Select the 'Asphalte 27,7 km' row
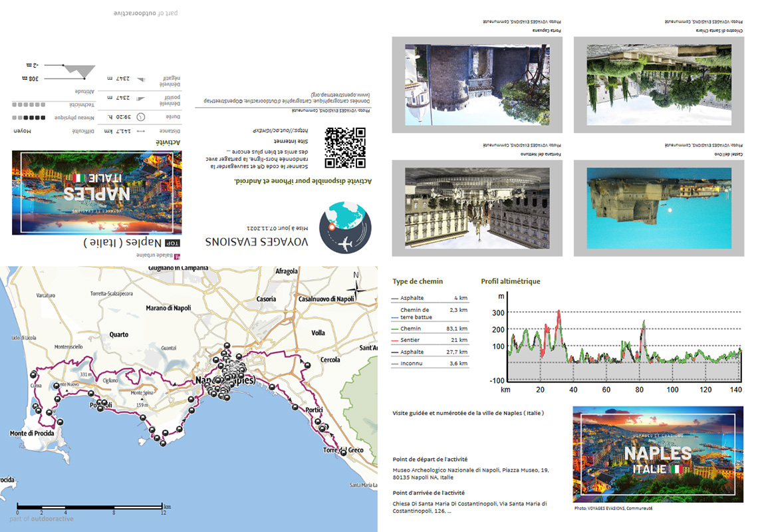Viewport: 758px width, 532px height. (x=430, y=352)
